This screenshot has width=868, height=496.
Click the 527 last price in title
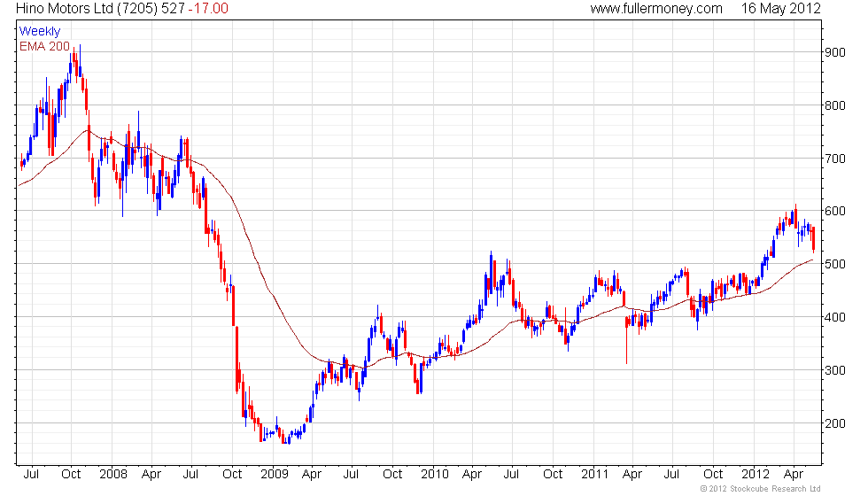pyautogui.click(x=171, y=8)
